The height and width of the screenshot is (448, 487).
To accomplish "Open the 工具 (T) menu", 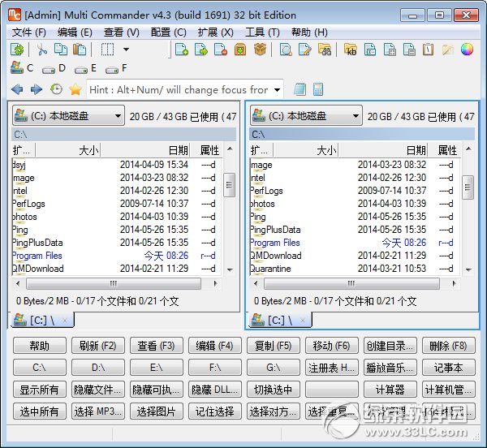I will pos(262,32).
